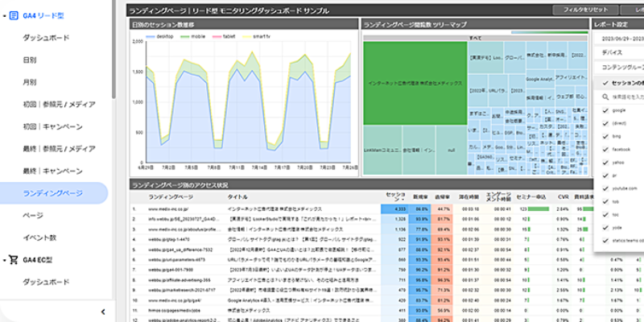This screenshot has width=644, height=322.
Task: Uncheck the youtube.com checkbox
Action: 605,188
